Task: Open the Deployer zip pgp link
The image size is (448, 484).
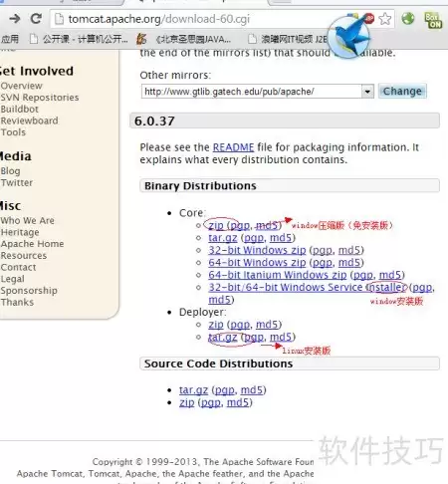Action: click(x=240, y=325)
